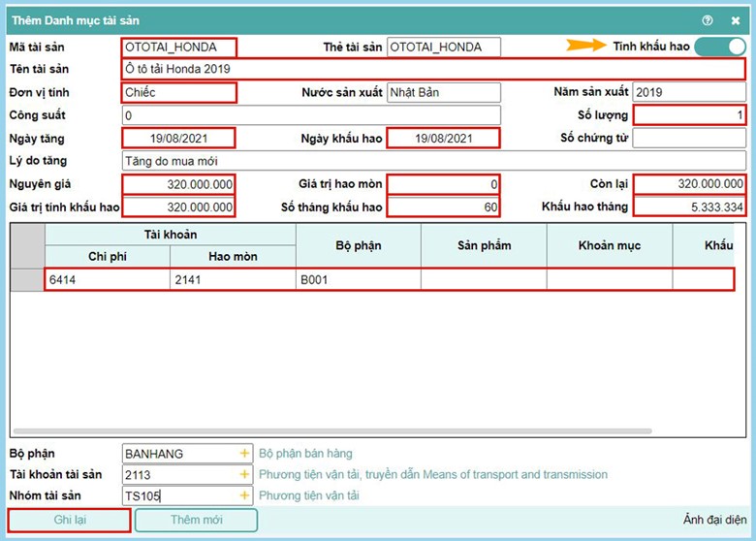The image size is (756, 541).
Task: Toggle the Tính khấu hao switch
Action: point(719,47)
